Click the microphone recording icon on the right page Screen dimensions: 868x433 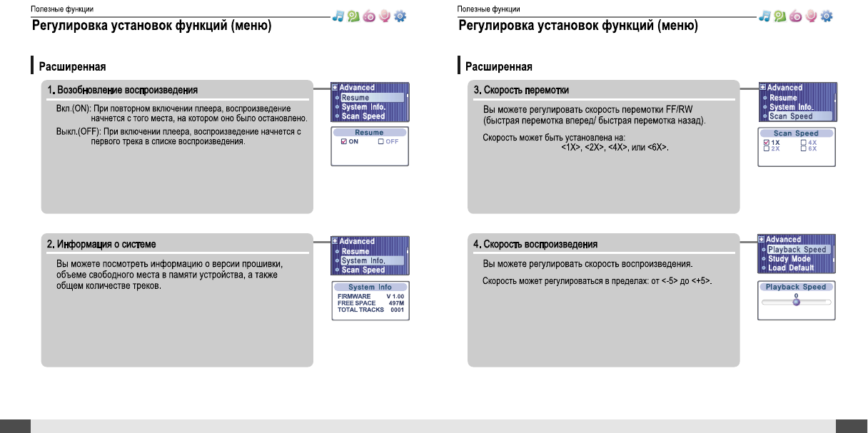pos(811,16)
